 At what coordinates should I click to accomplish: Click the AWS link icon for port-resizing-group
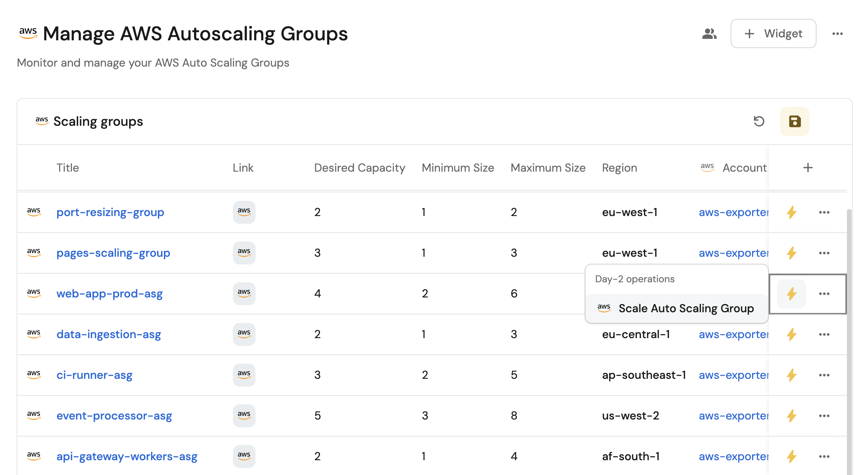[x=244, y=212]
